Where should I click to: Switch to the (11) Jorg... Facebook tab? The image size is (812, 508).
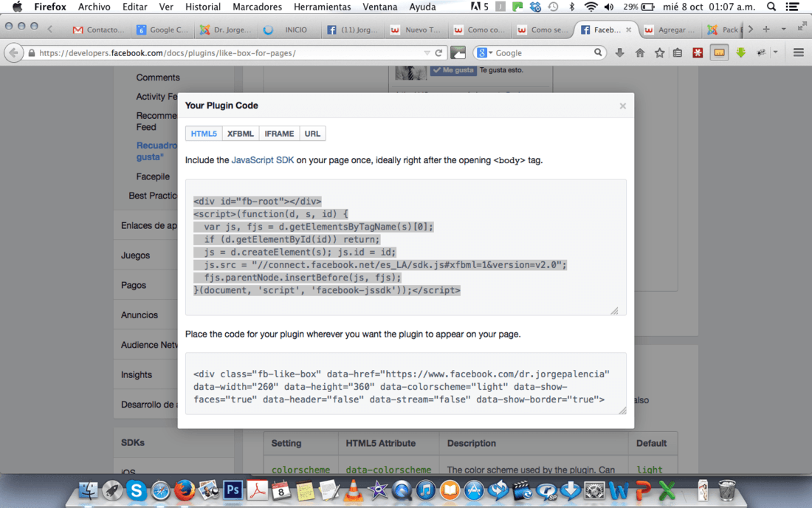pyautogui.click(x=352, y=30)
